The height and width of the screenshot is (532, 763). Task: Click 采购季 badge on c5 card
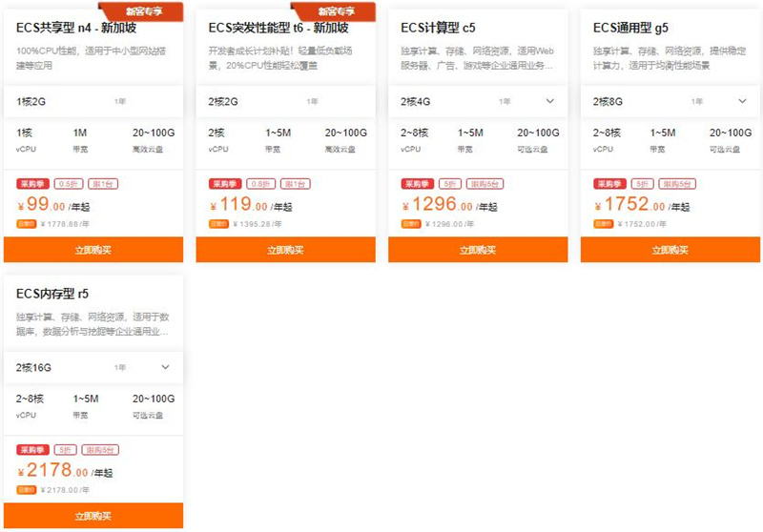coord(417,184)
